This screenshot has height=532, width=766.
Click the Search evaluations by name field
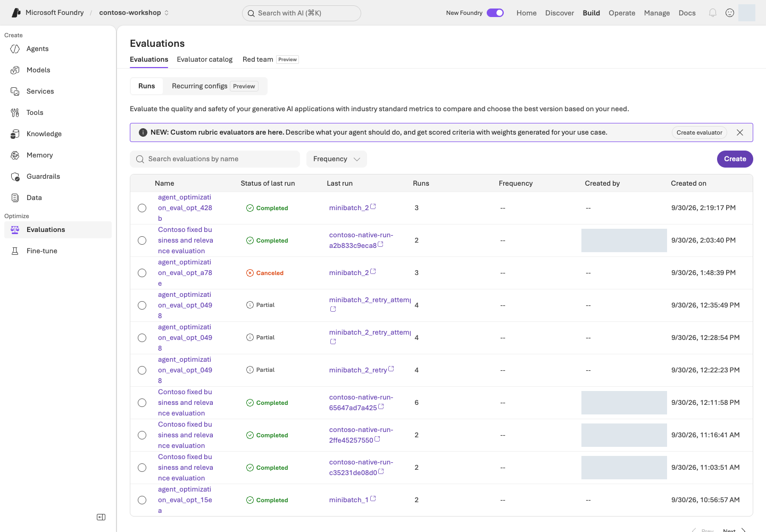(215, 159)
